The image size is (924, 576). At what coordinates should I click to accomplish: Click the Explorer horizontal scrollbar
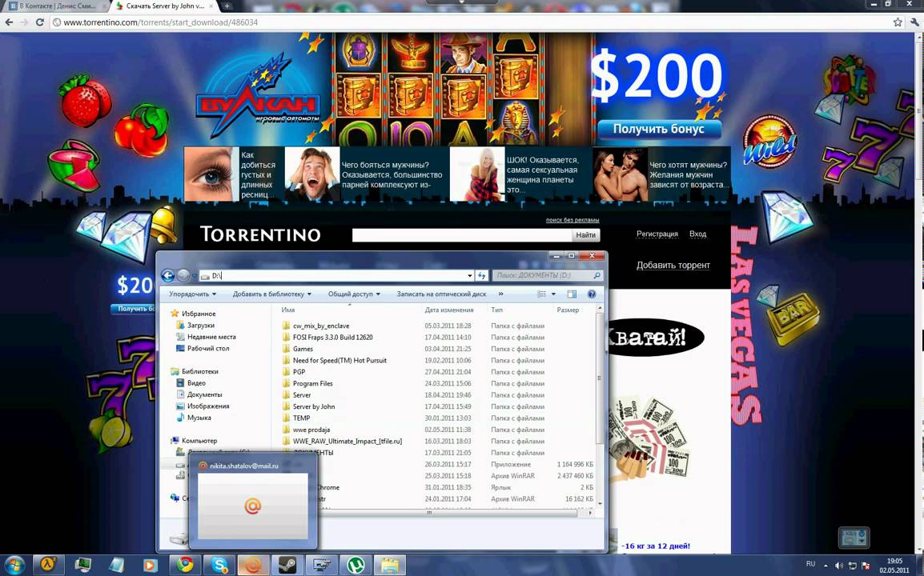point(430,513)
